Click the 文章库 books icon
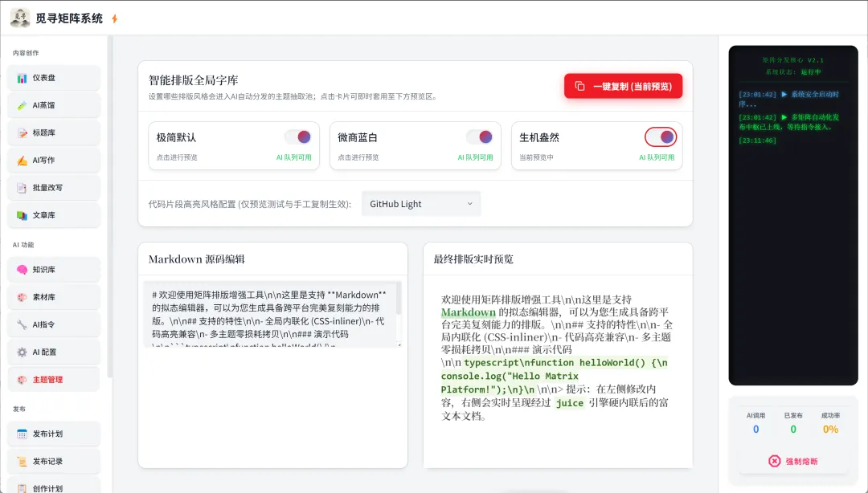This screenshot has height=493, width=868. tap(23, 215)
